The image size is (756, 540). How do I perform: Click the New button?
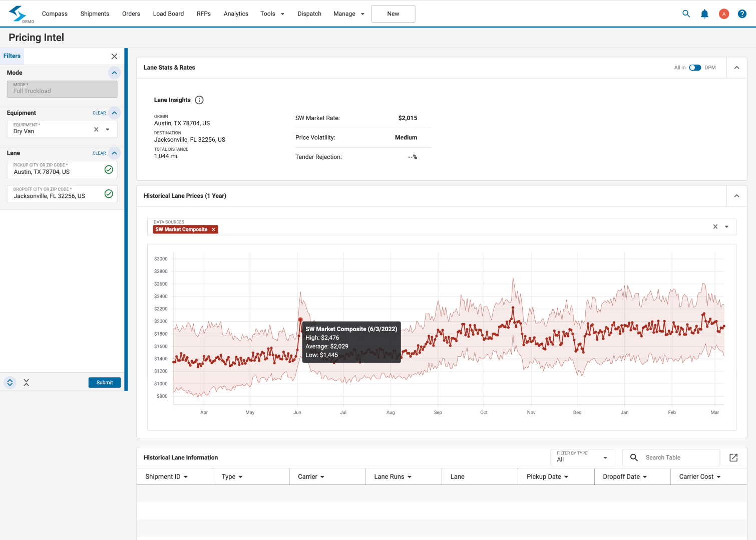393,14
